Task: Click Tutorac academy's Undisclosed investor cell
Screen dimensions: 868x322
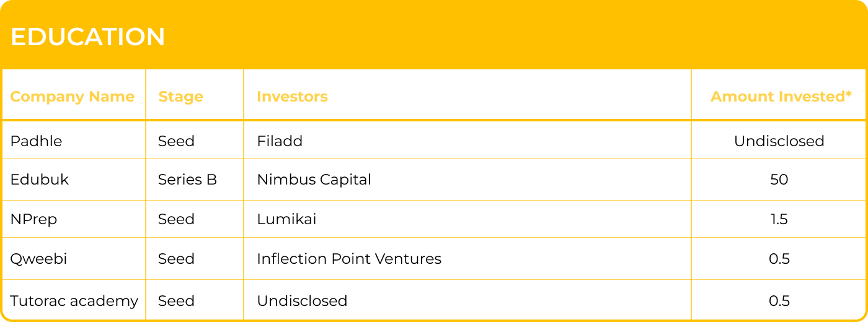Action: [x=302, y=301]
